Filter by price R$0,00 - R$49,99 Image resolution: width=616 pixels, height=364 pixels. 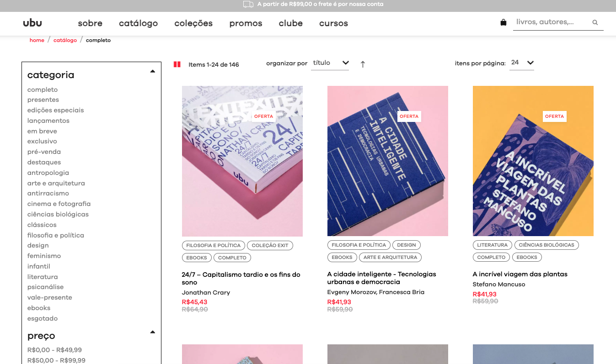tap(54, 350)
